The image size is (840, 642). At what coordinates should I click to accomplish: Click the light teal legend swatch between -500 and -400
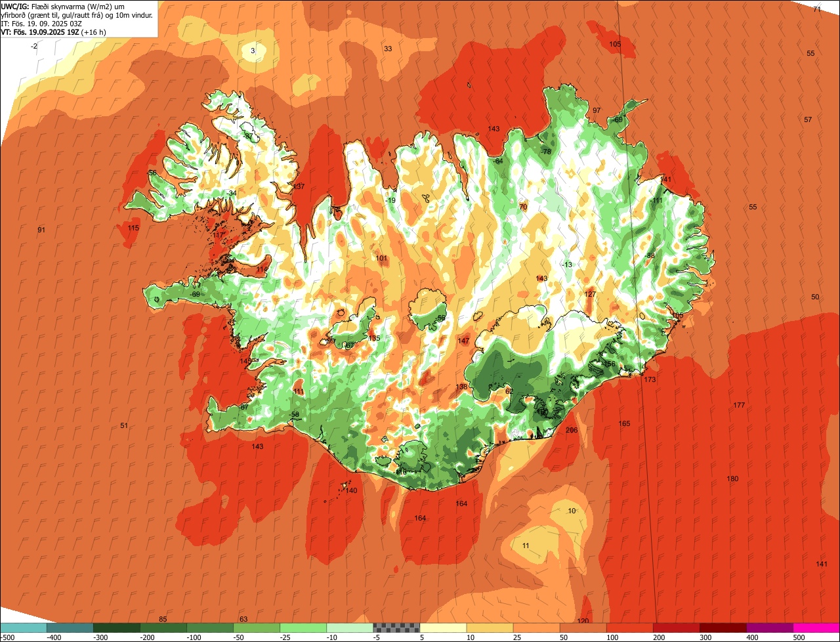pos(23,628)
